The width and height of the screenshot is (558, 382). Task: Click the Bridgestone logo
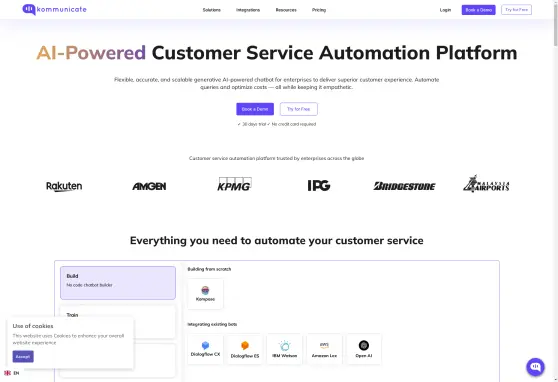pyautogui.click(x=404, y=186)
